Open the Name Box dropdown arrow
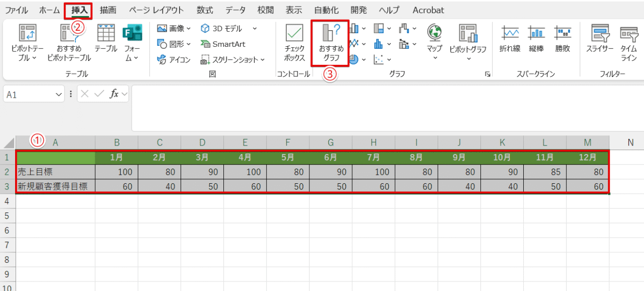 [x=58, y=94]
